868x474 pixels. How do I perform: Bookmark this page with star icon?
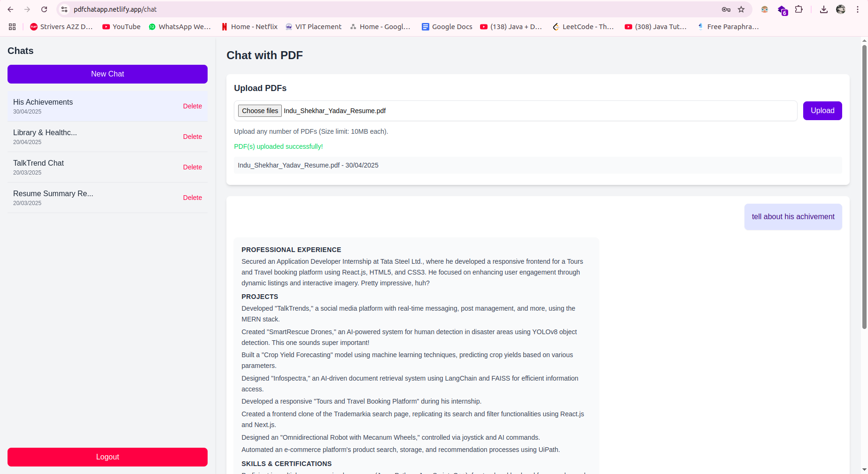(741, 9)
